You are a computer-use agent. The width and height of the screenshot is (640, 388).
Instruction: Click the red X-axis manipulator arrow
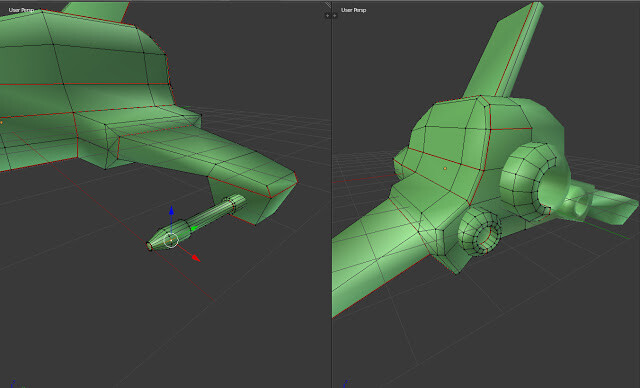pos(196,258)
